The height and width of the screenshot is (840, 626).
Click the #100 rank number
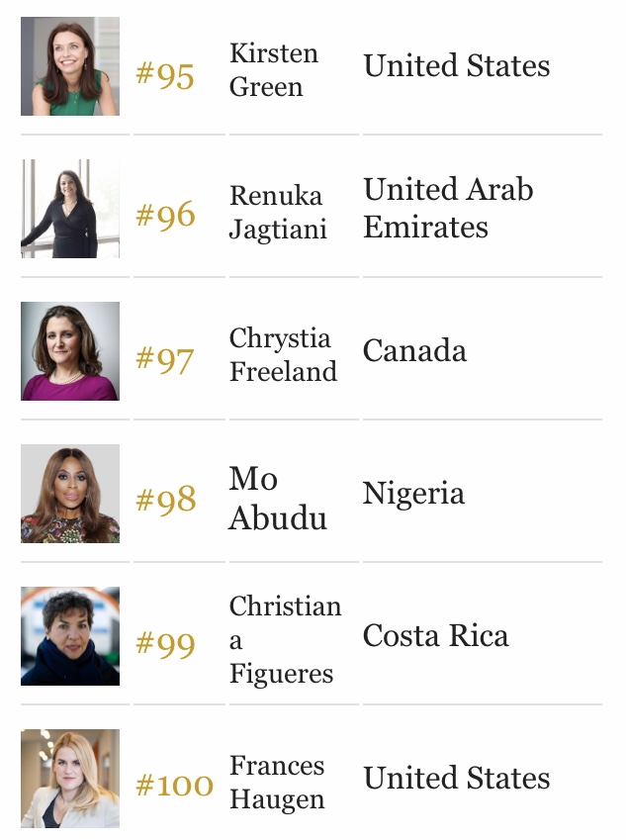[x=175, y=785]
